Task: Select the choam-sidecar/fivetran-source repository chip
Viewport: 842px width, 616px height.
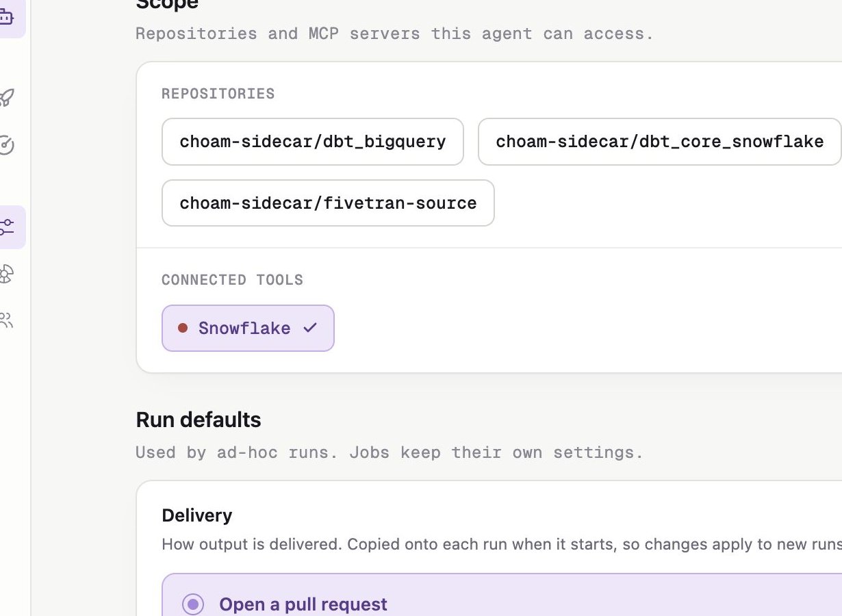Action: tap(328, 203)
